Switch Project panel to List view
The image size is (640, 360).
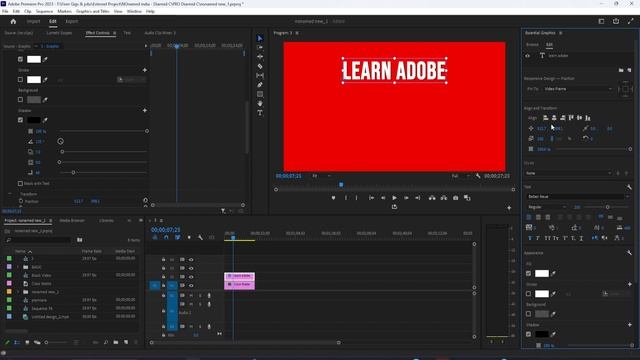point(17,342)
